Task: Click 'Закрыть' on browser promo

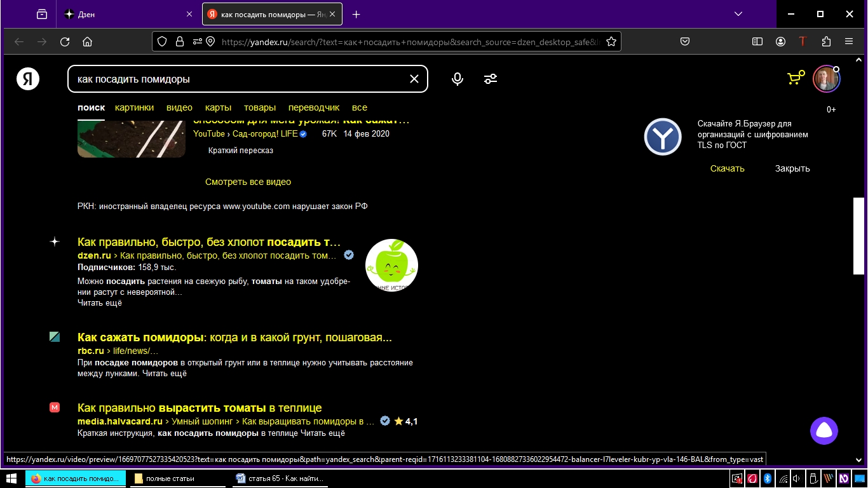Action: (792, 168)
